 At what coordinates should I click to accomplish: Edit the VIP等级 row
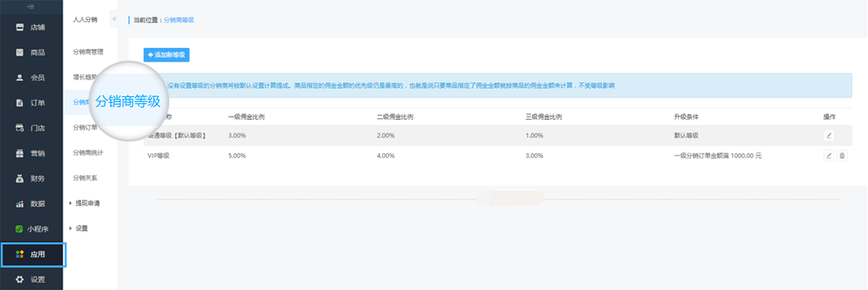829,155
